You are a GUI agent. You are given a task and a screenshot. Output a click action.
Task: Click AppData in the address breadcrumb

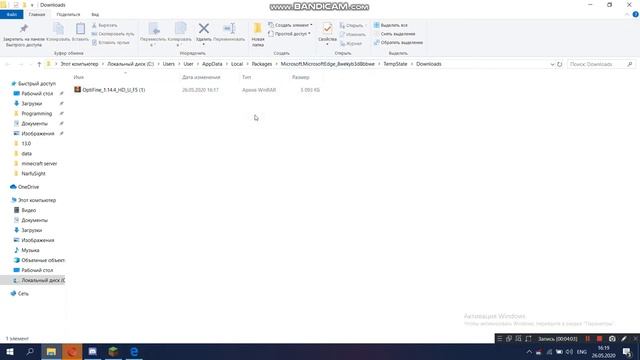pyautogui.click(x=212, y=64)
